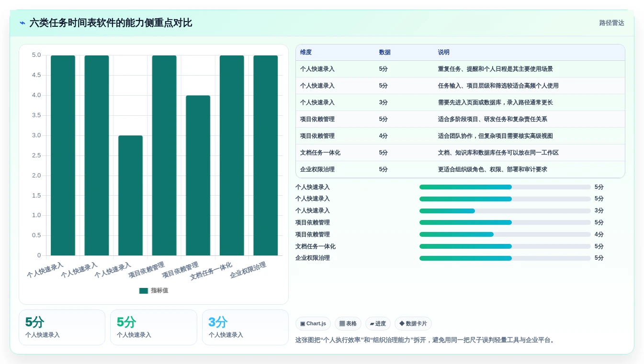Click the footnote beginning 这张图把“个人执行效率”
Image resolution: width=644 pixels, height=364 pixels.
click(425, 340)
